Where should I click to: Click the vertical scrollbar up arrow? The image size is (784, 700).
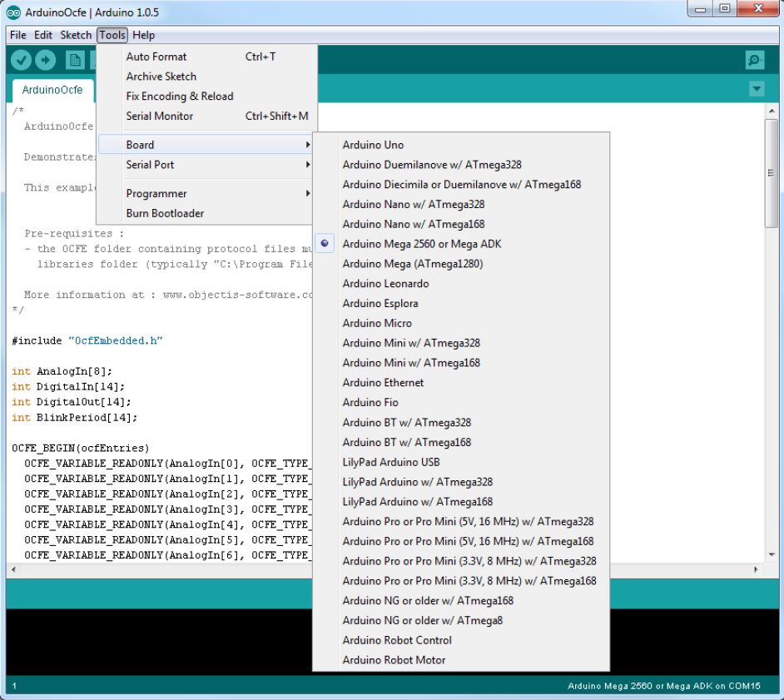point(772,111)
